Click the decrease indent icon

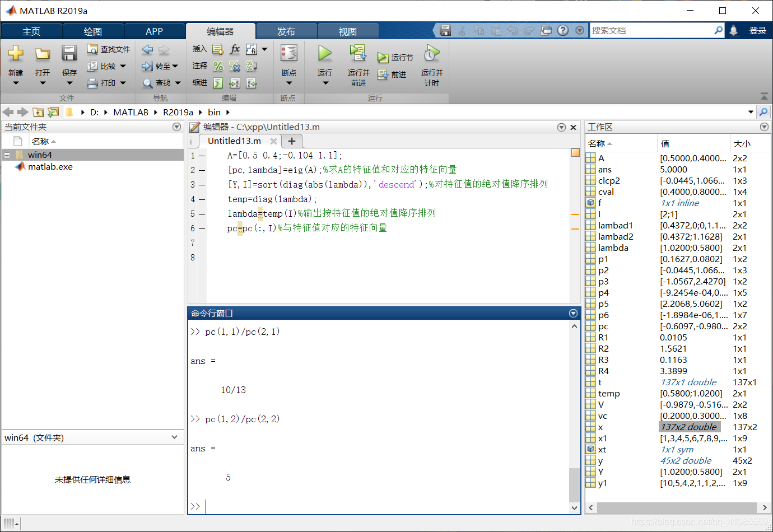tap(252, 83)
